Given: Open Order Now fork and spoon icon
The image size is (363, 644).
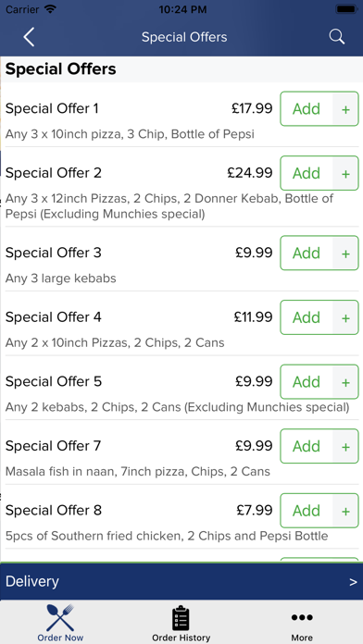Looking at the screenshot, I should click(60, 617).
